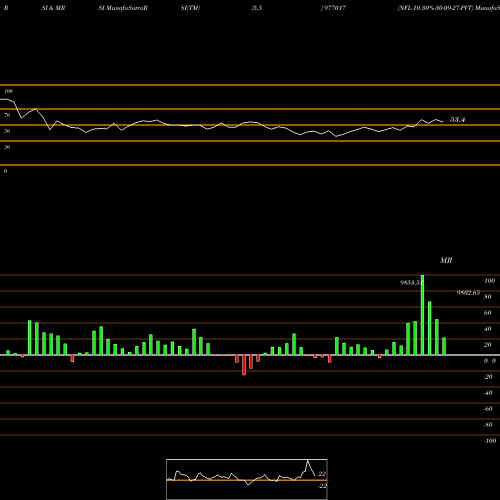Click the 'SI & MR' header text
This screenshot has width=500, height=500.
click(x=53, y=8)
